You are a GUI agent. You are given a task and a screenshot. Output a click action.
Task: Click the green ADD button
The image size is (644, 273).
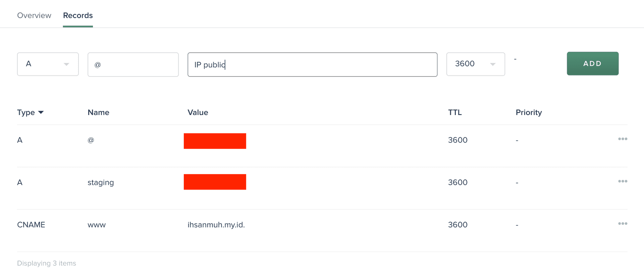593,63
